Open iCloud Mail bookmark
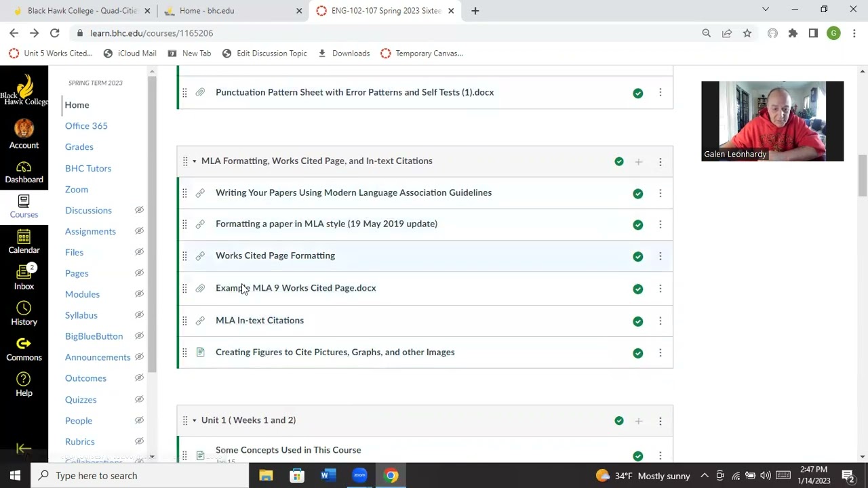Screen dimensions: 868x488 coord(130,53)
